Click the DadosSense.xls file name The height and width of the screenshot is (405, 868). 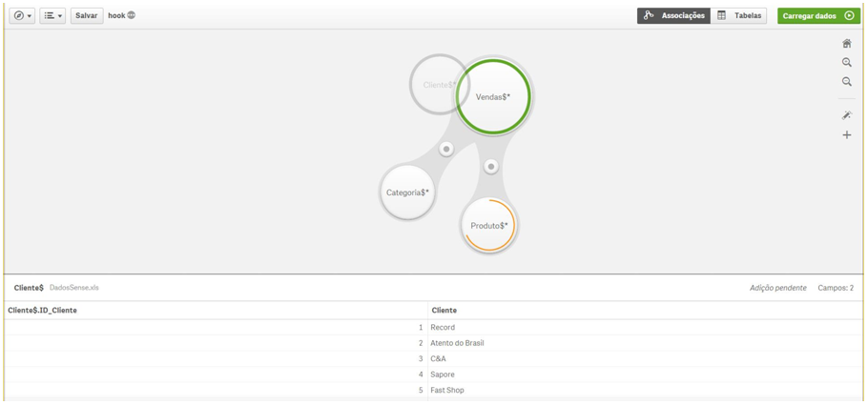[74, 288]
